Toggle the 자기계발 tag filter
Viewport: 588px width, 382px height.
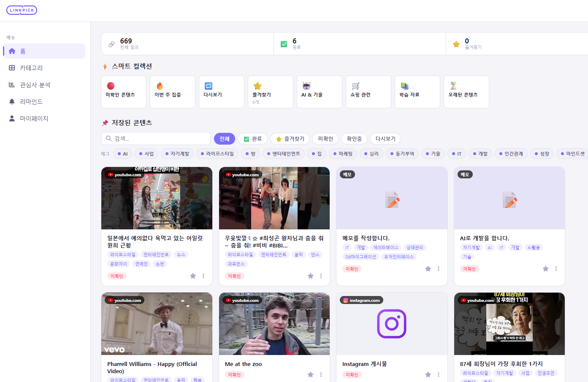(x=177, y=154)
